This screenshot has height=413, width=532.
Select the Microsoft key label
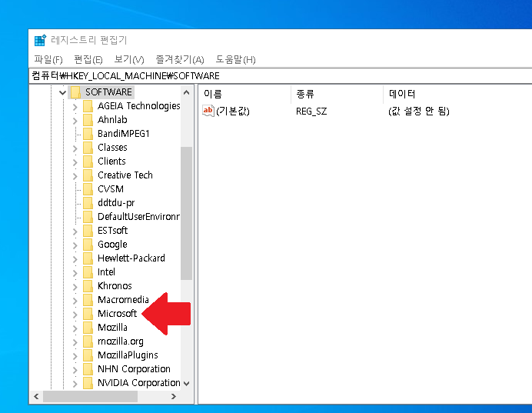coord(117,314)
